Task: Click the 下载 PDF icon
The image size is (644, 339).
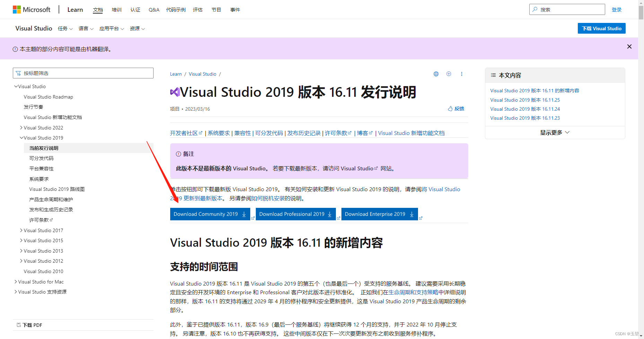Action: point(19,325)
